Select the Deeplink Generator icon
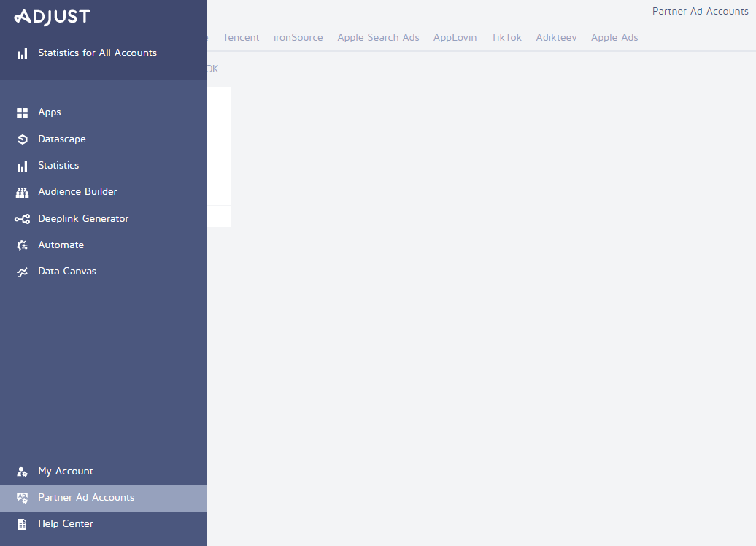The width and height of the screenshot is (756, 546). click(23, 218)
